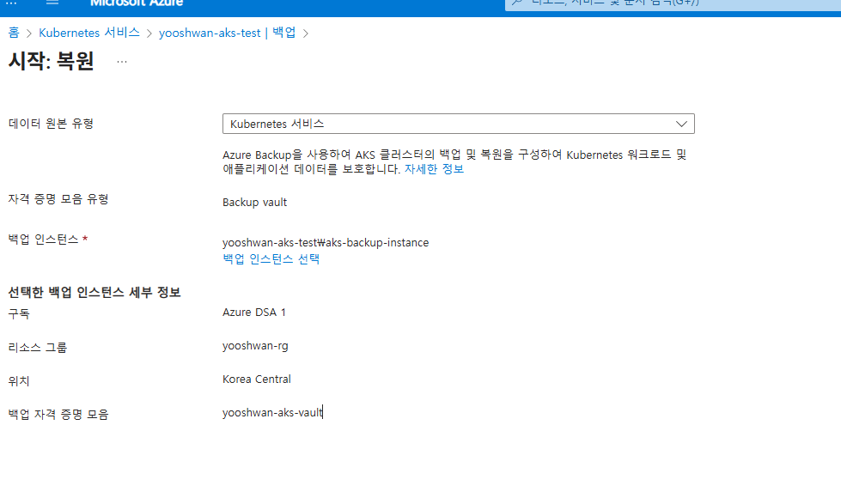Select text yooshwan-aks-test₩aks-backup-instance
Image resolution: width=841 pixels, height=504 pixels.
click(x=326, y=242)
